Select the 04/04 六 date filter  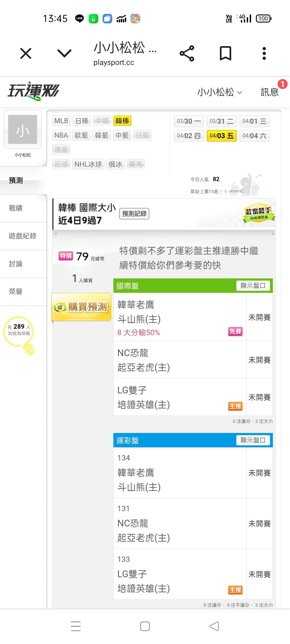click(254, 136)
